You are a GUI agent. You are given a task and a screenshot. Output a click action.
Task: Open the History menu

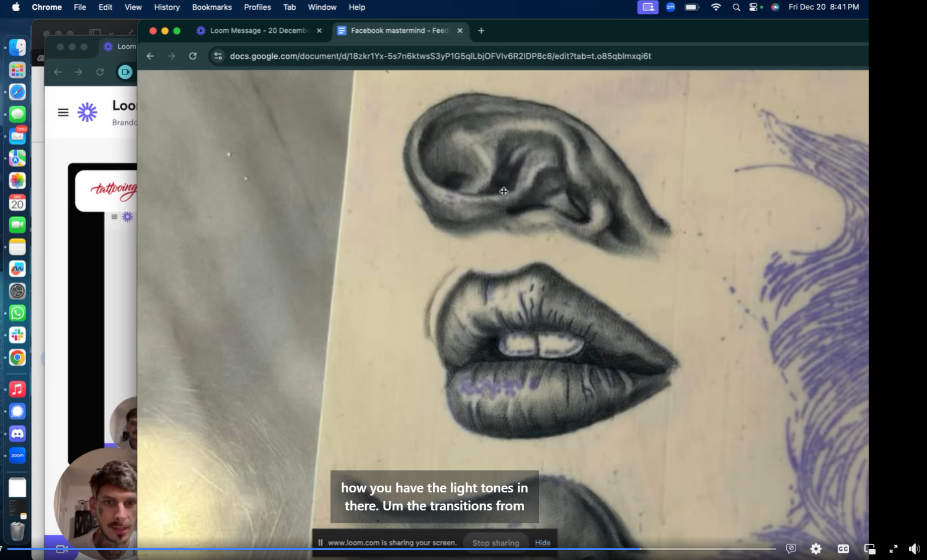pos(167,7)
